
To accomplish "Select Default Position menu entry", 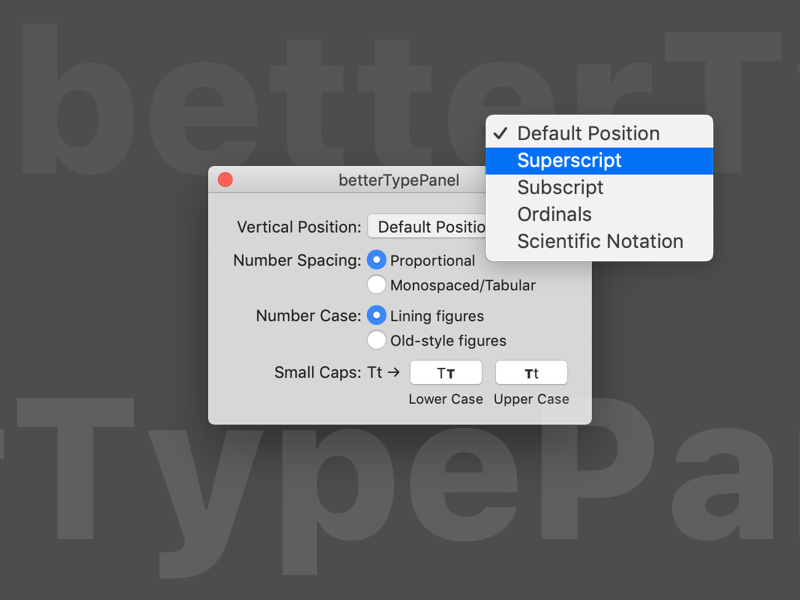I will [599, 134].
